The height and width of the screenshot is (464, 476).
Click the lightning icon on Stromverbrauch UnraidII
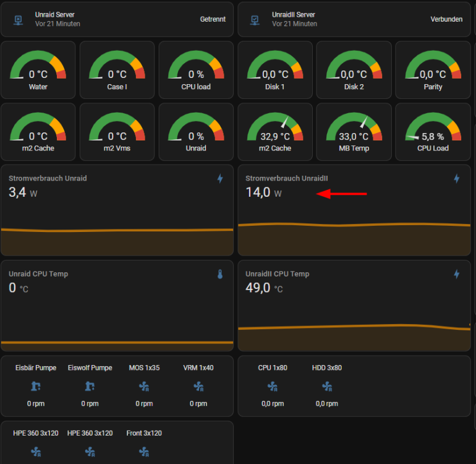click(457, 178)
